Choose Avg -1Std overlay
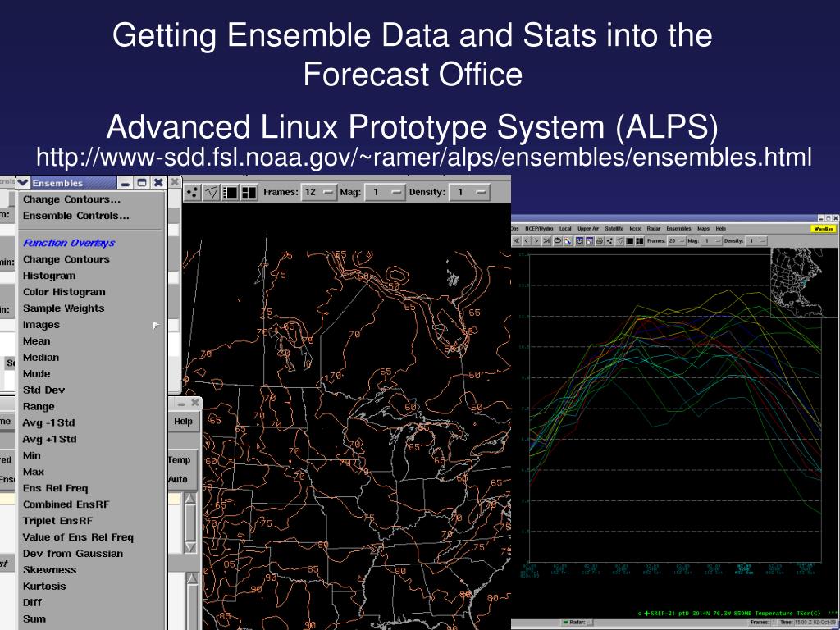This screenshot has width=840, height=630. pos(48,423)
